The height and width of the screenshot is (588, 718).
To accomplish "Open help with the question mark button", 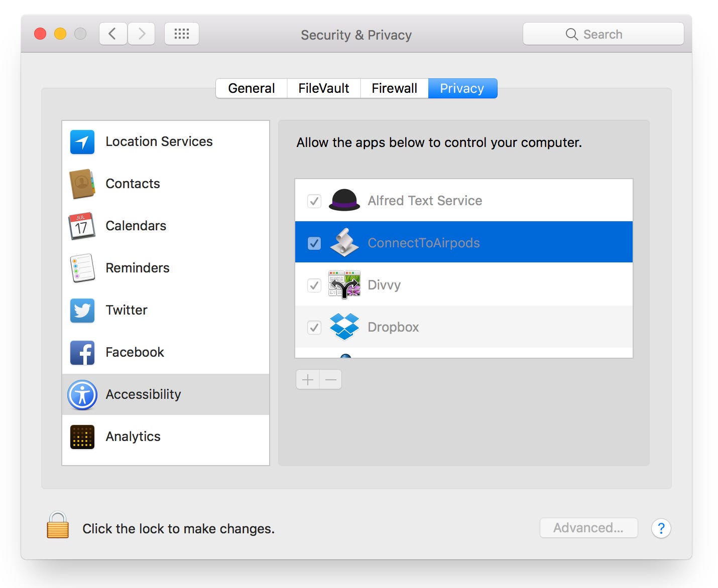I will [661, 528].
